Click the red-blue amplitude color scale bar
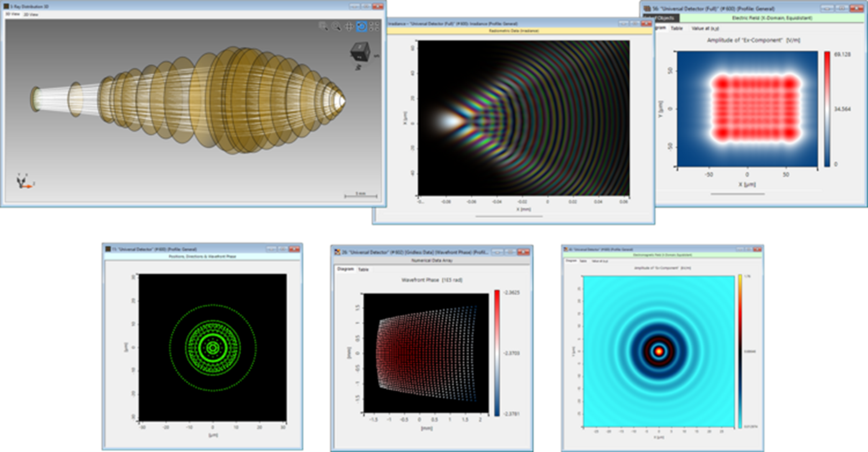This screenshot has height=452, width=868. coord(827,109)
